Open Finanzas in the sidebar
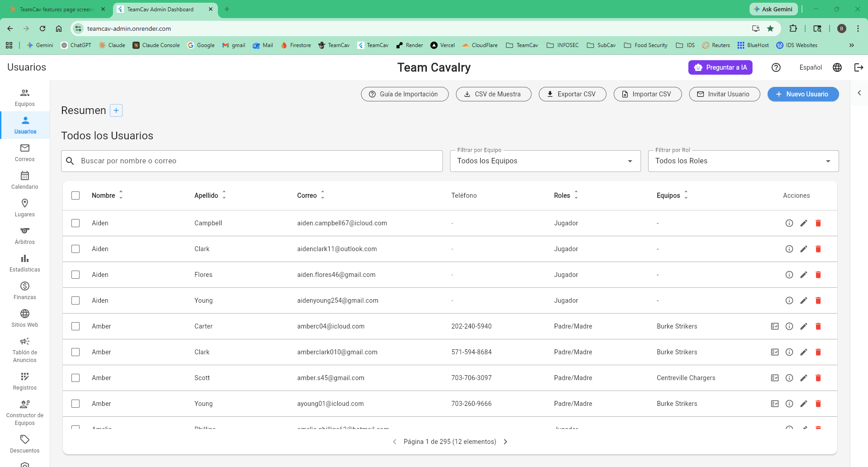This screenshot has width=868, height=467. tap(25, 291)
